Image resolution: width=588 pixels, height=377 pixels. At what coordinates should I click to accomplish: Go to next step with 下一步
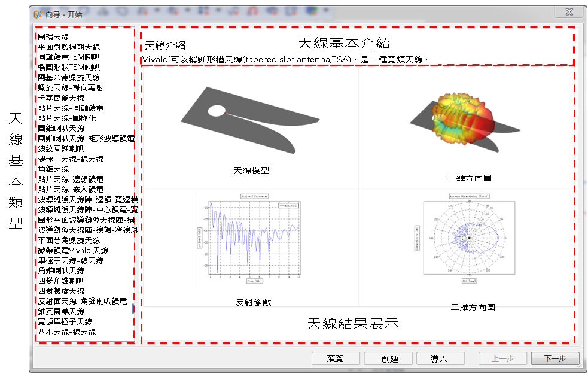555,358
